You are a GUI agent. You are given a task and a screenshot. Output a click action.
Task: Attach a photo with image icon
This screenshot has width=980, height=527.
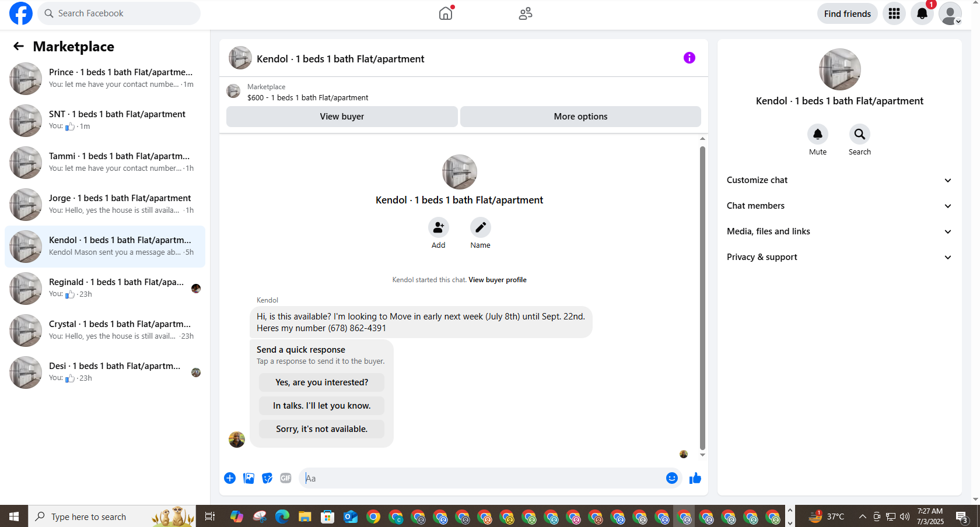tap(249, 478)
